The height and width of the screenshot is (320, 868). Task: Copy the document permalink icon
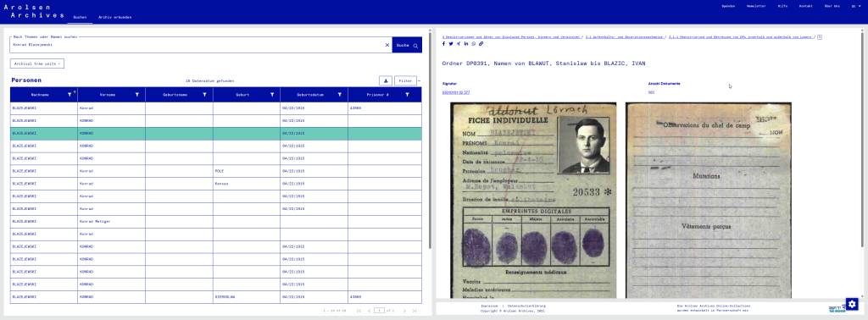pos(481,44)
